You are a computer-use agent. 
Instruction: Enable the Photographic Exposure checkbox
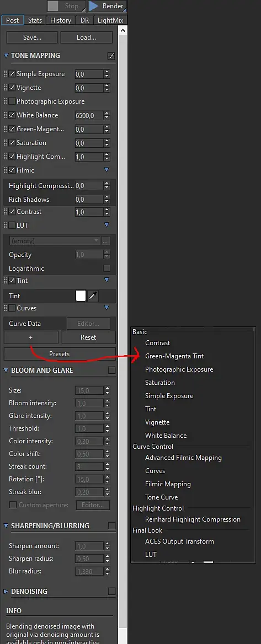pos(12,101)
